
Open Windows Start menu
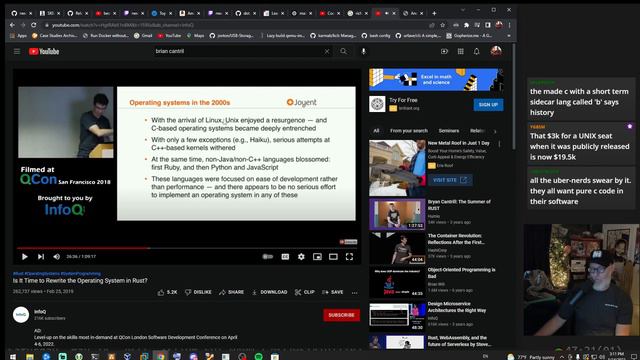(x=13, y=357)
